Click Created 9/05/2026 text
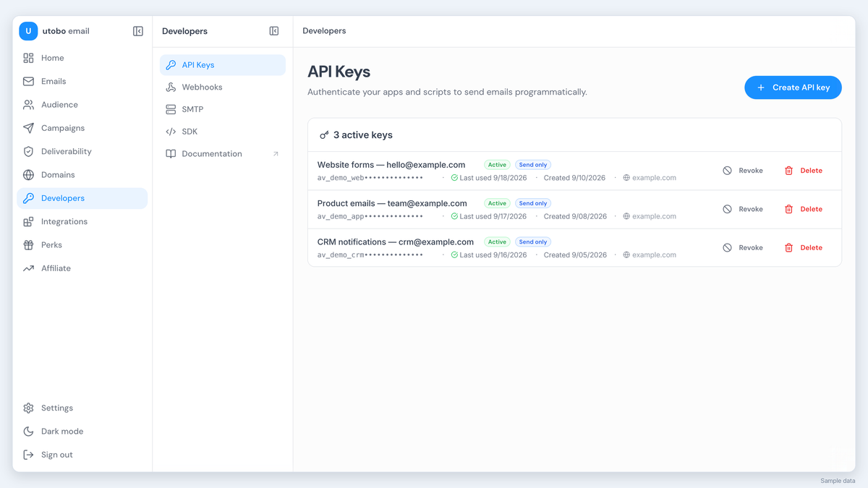This screenshot has height=488, width=868. coord(575,254)
